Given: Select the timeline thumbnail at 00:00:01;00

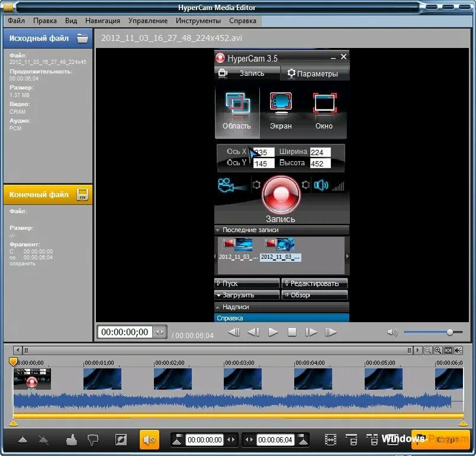Looking at the screenshot, I should [102, 379].
